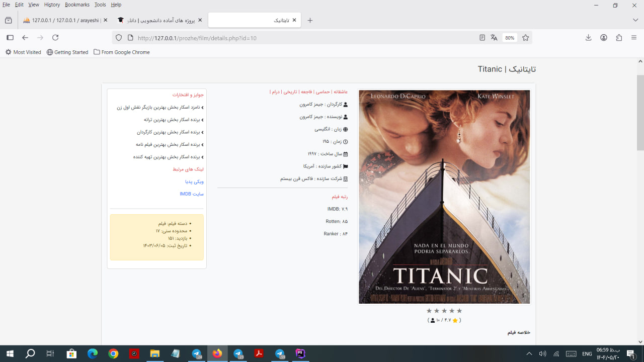The width and height of the screenshot is (644, 362).
Task: Open the Getting Started bookmark
Action: (67, 52)
